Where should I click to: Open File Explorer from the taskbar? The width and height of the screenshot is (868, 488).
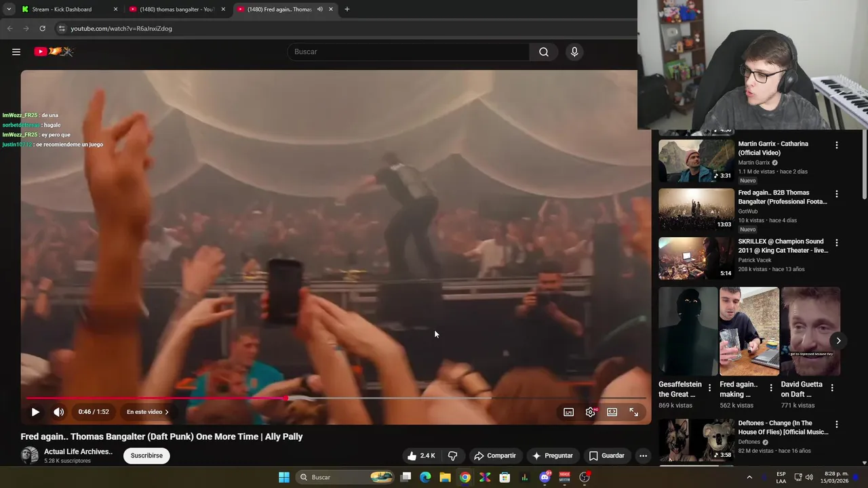(445, 477)
